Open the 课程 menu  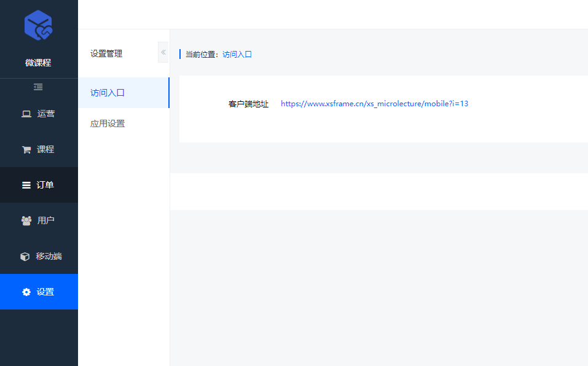[x=39, y=149]
